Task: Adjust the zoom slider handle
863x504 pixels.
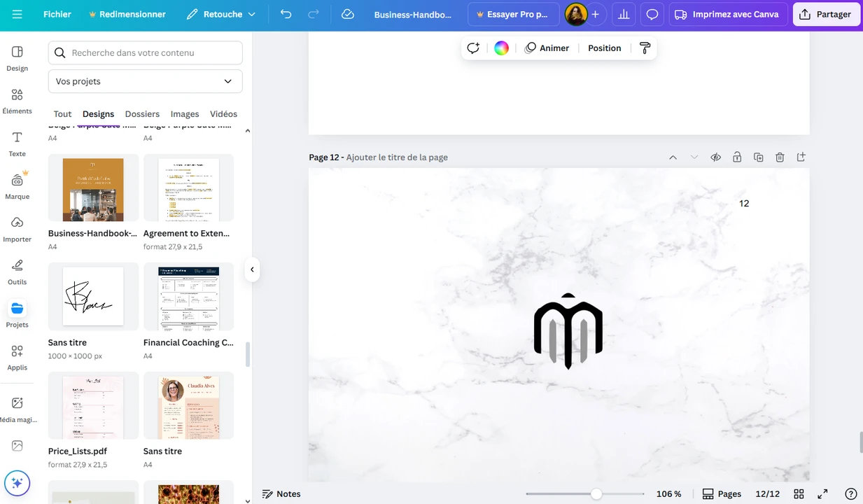Action: [x=596, y=493]
